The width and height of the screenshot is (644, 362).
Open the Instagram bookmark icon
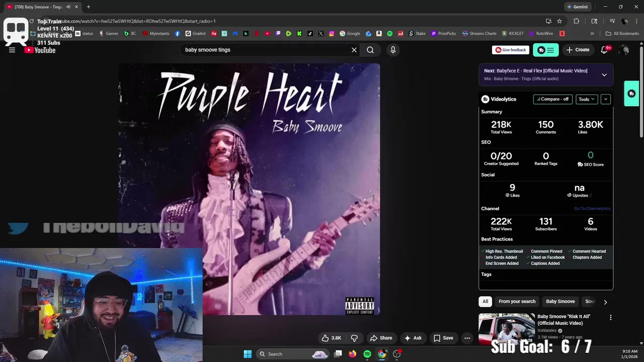point(332,34)
